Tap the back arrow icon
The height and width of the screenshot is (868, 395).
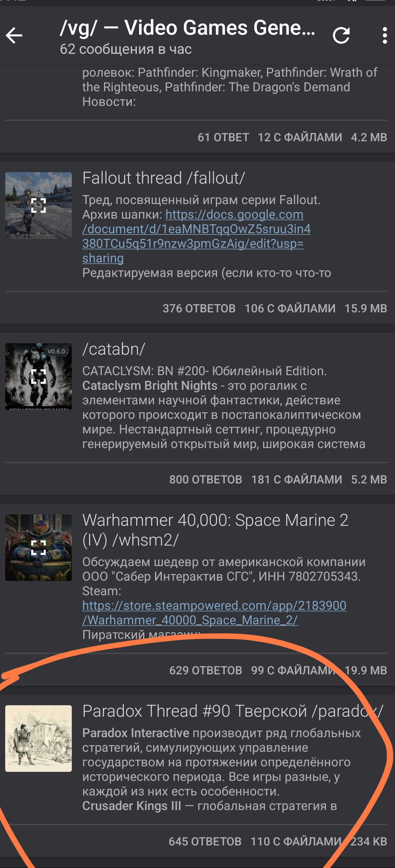click(14, 35)
